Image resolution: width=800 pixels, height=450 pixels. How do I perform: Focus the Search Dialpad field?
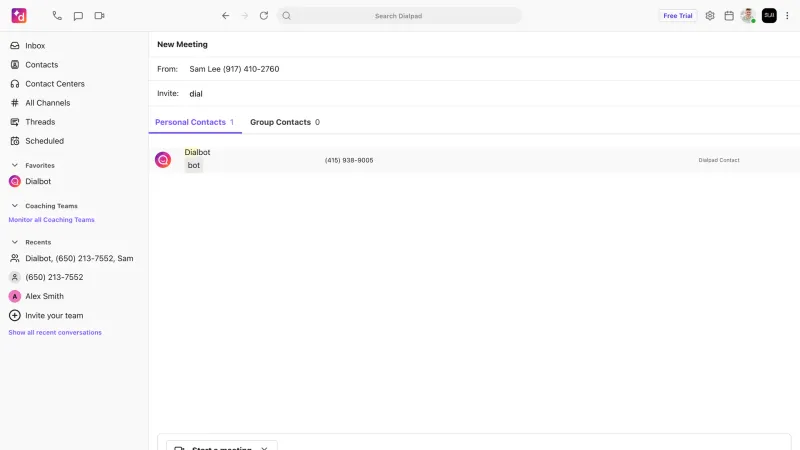pos(399,16)
